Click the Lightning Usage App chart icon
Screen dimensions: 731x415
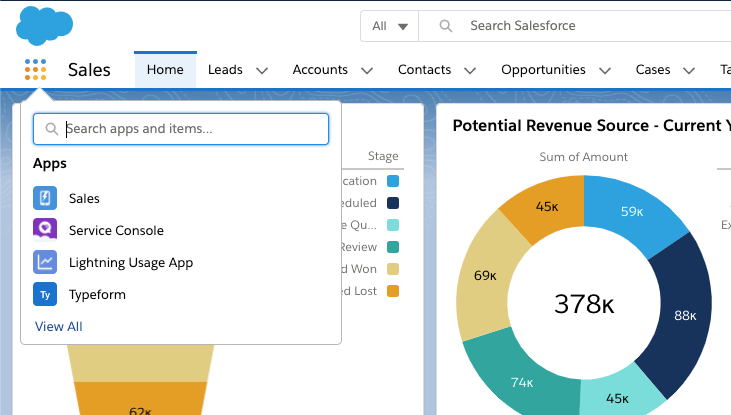(x=45, y=262)
